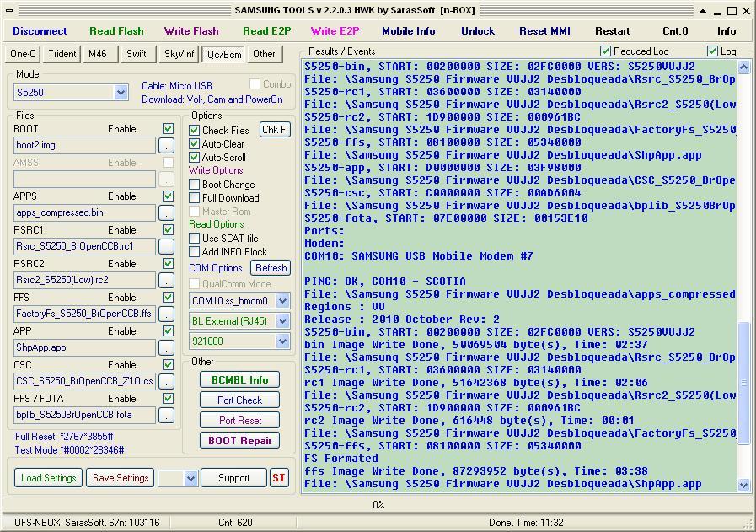756x532 pixels.
Task: Click Port Check button
Action: coord(239,400)
